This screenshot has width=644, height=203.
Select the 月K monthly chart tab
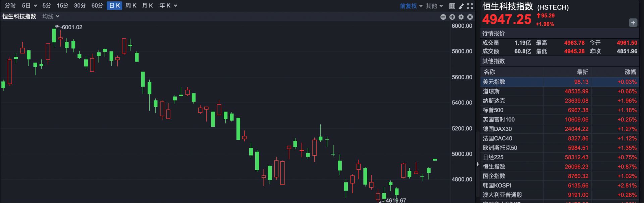click(x=148, y=6)
